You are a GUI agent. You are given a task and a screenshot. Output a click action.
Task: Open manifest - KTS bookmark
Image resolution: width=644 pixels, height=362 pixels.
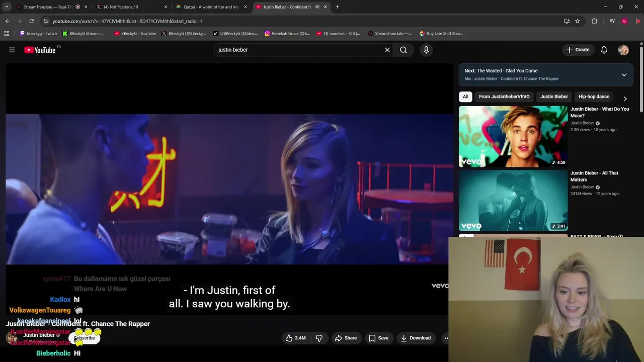click(x=339, y=34)
